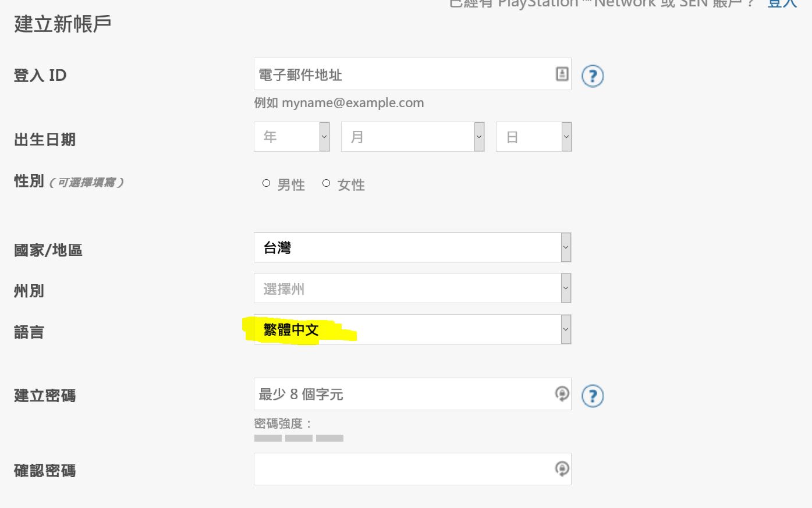Click the 電子郵件地址 input field
812x508 pixels.
[x=412, y=74]
